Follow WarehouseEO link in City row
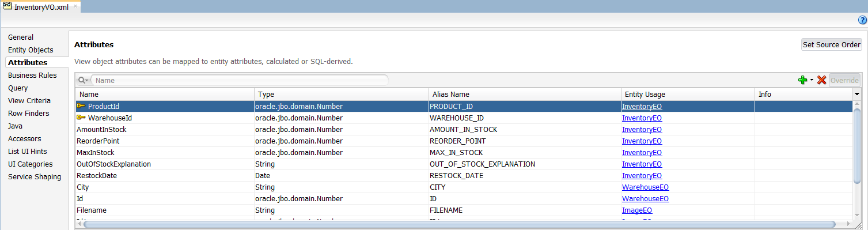This screenshot has width=868, height=230. coord(645,187)
